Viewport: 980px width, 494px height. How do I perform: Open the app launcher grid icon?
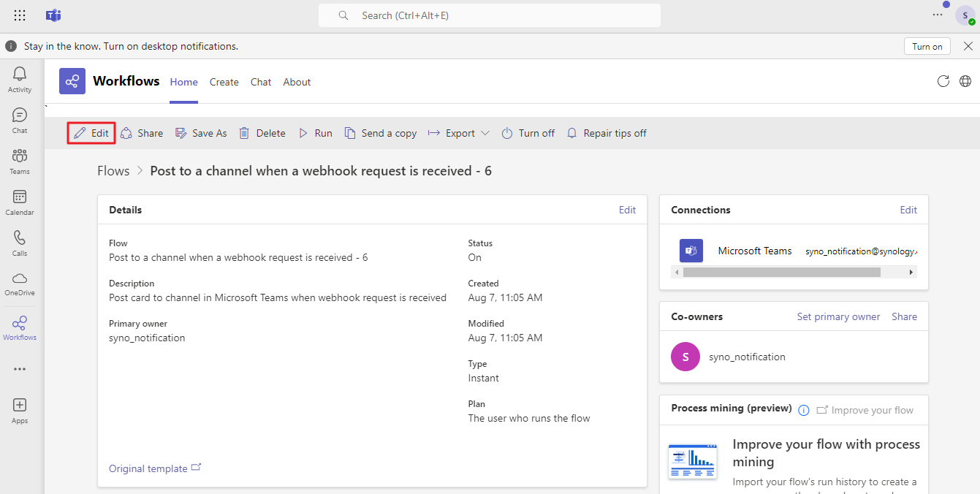click(20, 15)
